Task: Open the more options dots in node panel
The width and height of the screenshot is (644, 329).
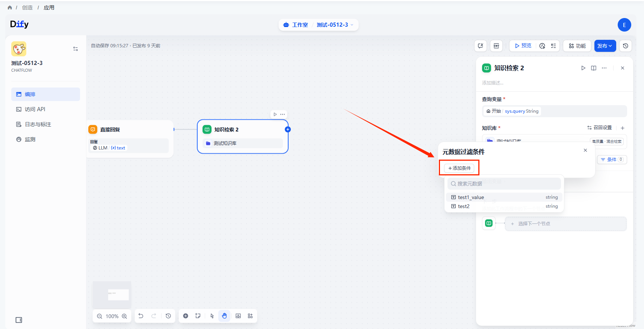Action: [x=604, y=68]
